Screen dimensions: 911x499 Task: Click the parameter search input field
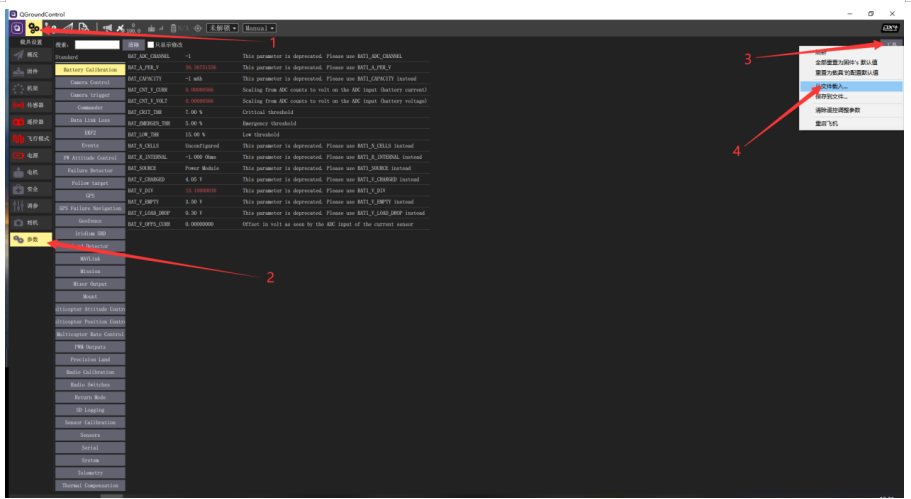tap(97, 45)
